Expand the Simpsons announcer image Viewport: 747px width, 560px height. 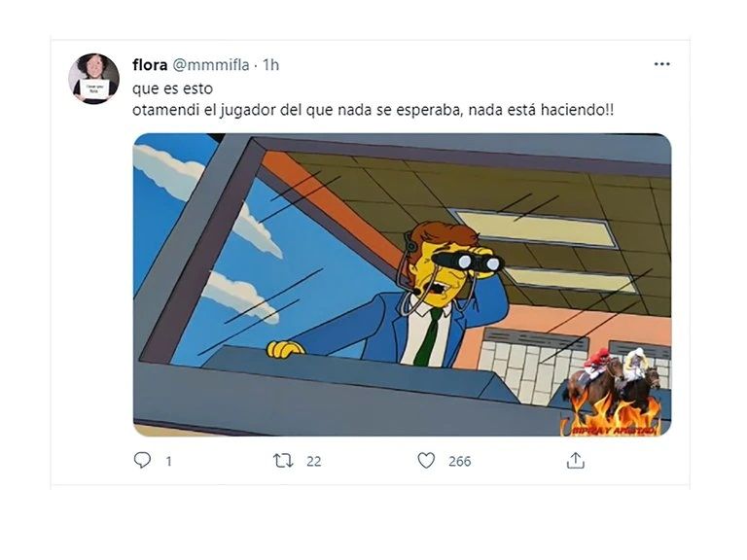(402, 285)
